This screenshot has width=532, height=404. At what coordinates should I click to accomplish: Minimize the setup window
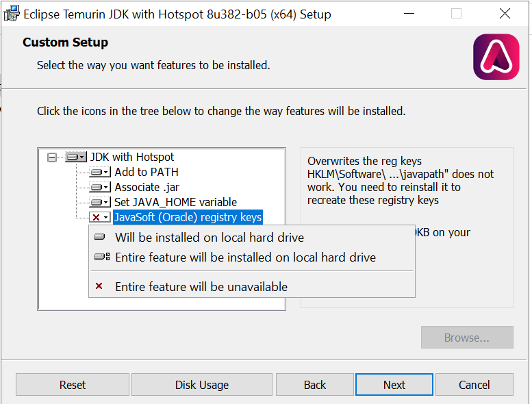[409, 14]
